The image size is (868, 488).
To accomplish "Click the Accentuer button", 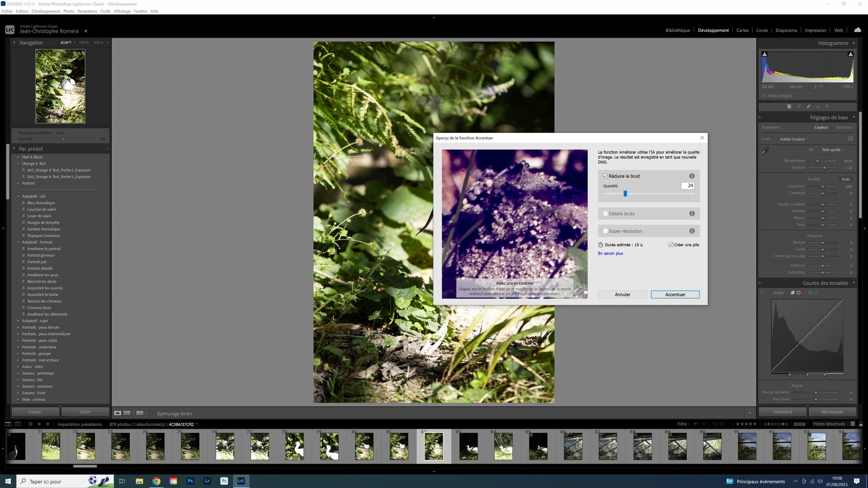I will [675, 294].
